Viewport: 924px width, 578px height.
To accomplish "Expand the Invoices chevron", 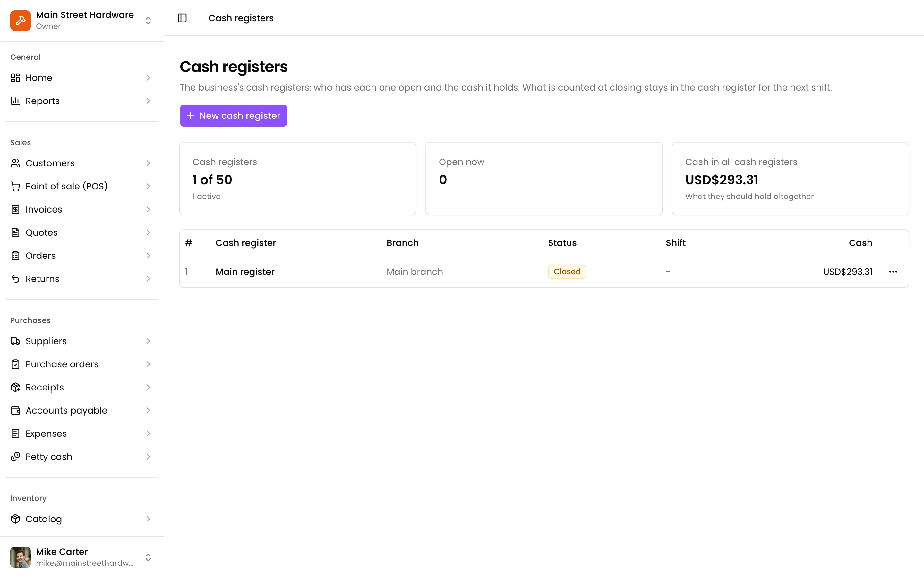I will click(148, 209).
